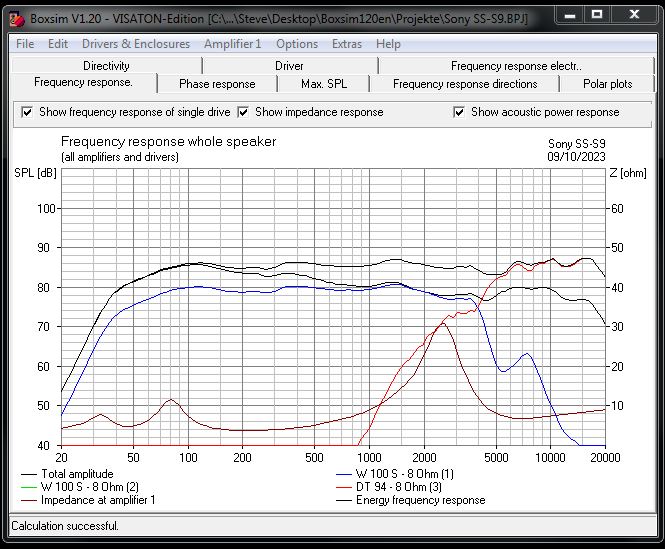
Task: Open the File menu
Action: [x=25, y=44]
